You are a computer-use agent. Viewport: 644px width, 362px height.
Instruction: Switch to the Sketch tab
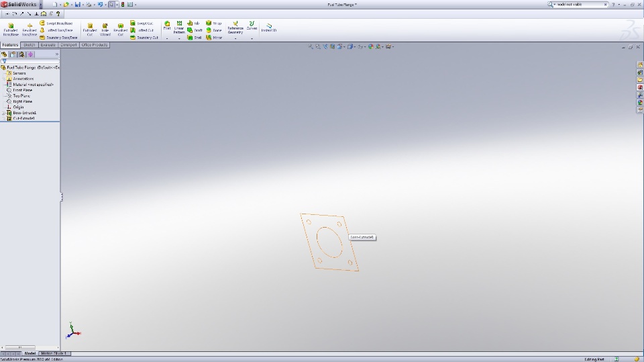[29, 45]
